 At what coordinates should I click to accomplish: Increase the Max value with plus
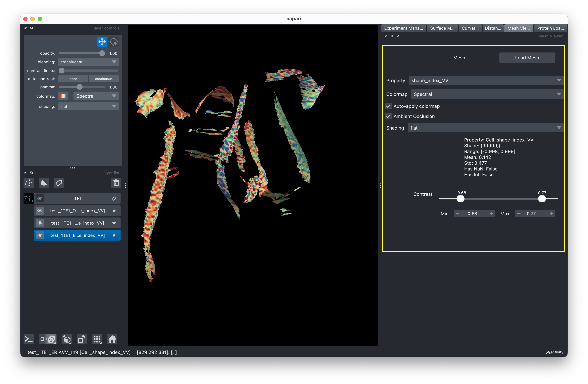551,214
